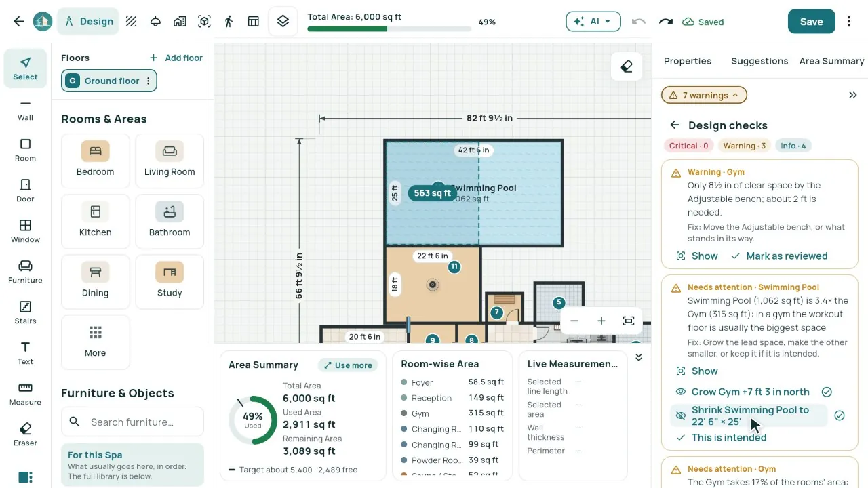868x488 pixels.
Task: Collapse the 7 warnings dropdown
Action: tap(704, 96)
